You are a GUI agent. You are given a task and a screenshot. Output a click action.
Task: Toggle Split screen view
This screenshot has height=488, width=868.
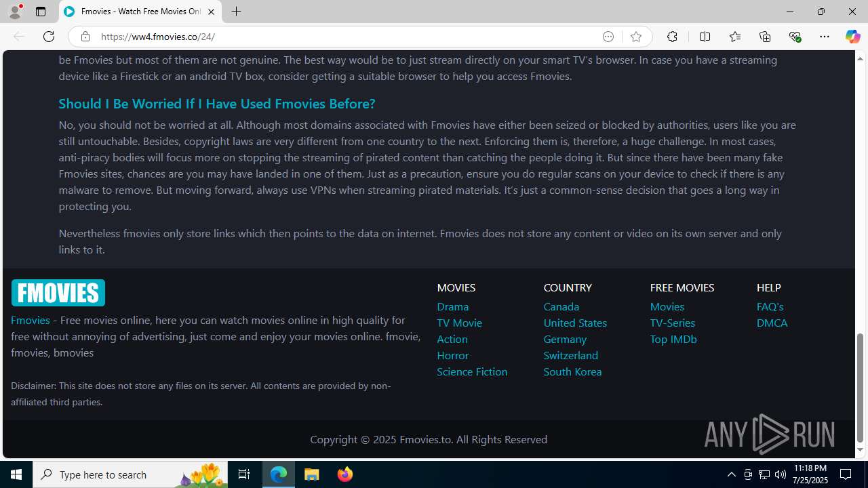tap(705, 37)
